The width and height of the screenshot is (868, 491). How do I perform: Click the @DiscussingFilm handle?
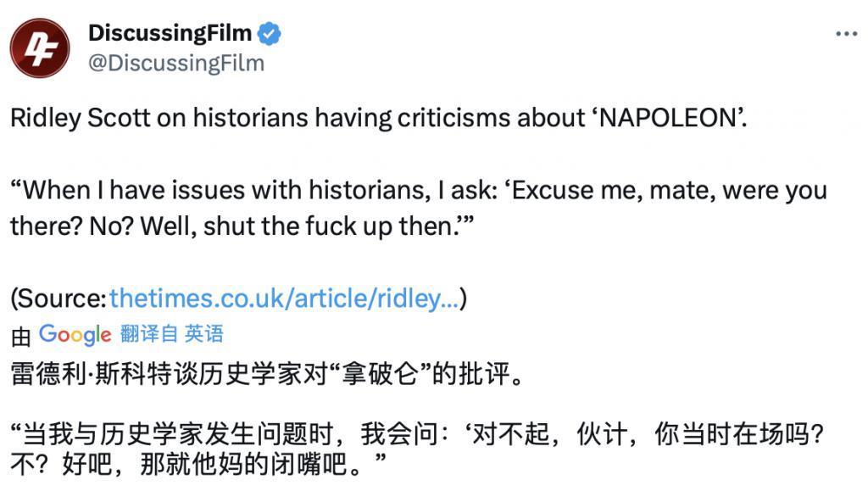tap(176, 64)
